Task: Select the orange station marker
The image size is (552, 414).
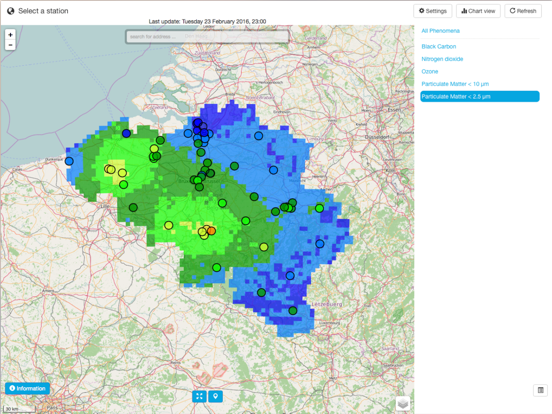Action: [x=211, y=231]
